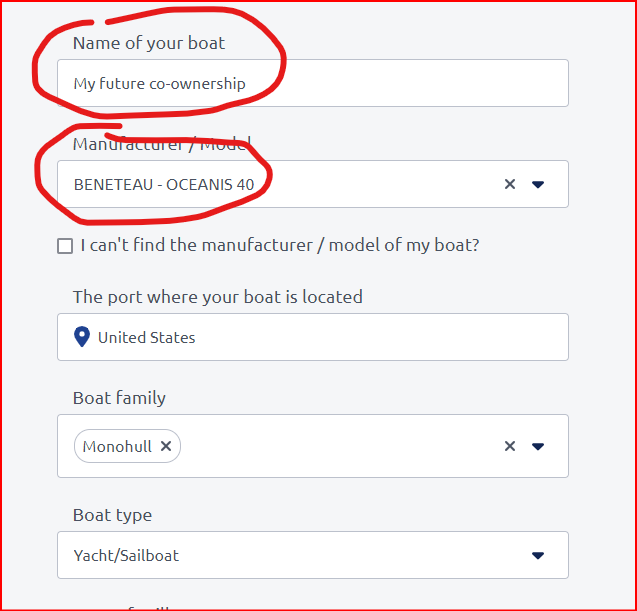Click the "Boat family" label
Viewport: 637px width, 611px height.
tap(119, 398)
